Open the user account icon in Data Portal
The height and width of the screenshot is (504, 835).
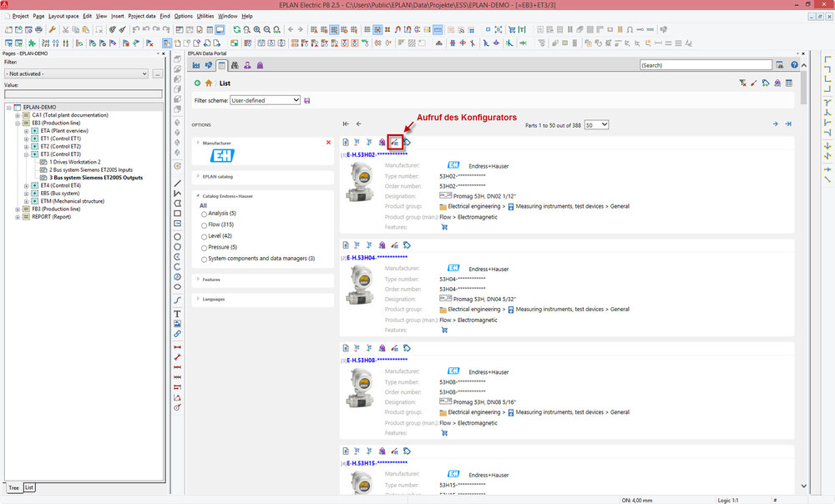[247, 65]
